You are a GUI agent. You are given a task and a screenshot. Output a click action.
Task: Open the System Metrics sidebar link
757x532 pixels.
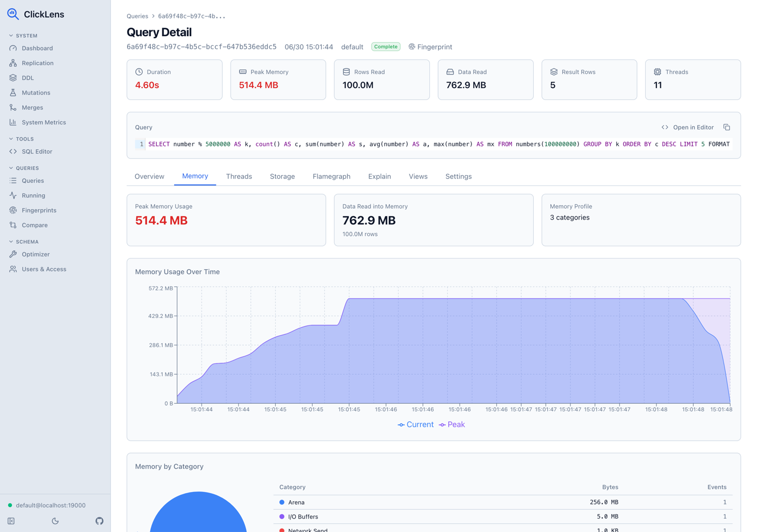43,122
